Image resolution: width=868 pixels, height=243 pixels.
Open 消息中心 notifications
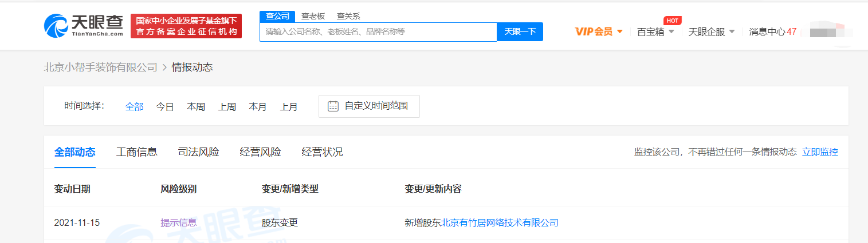tap(772, 32)
